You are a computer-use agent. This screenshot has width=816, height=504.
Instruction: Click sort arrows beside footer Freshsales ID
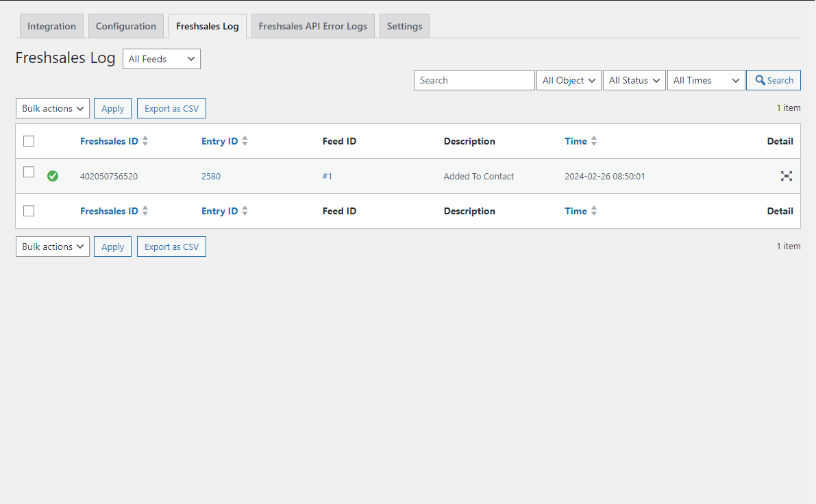[x=145, y=211]
